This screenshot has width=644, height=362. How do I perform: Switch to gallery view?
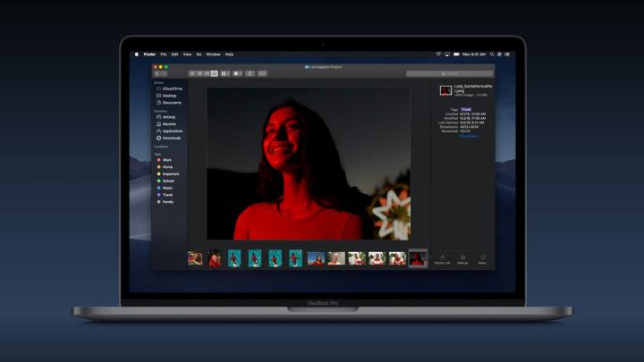215,73
